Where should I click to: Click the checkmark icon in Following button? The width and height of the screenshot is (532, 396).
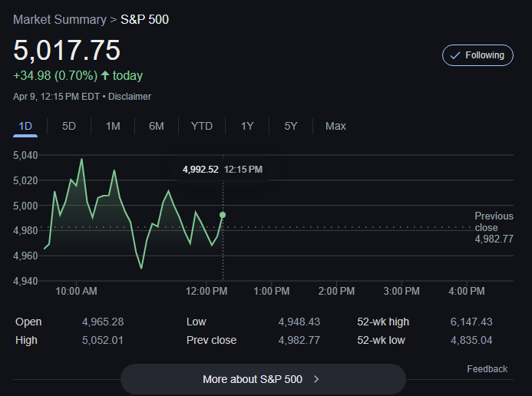(x=455, y=55)
